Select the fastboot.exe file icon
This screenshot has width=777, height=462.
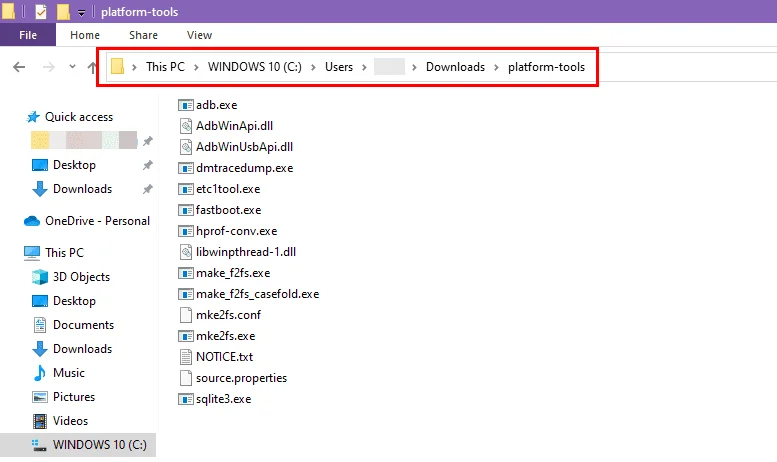[185, 210]
